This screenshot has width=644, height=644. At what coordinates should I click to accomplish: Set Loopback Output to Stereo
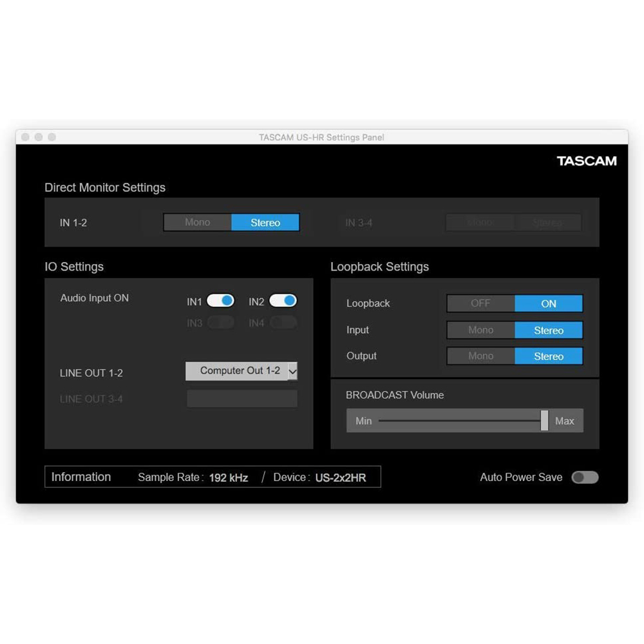click(x=549, y=356)
